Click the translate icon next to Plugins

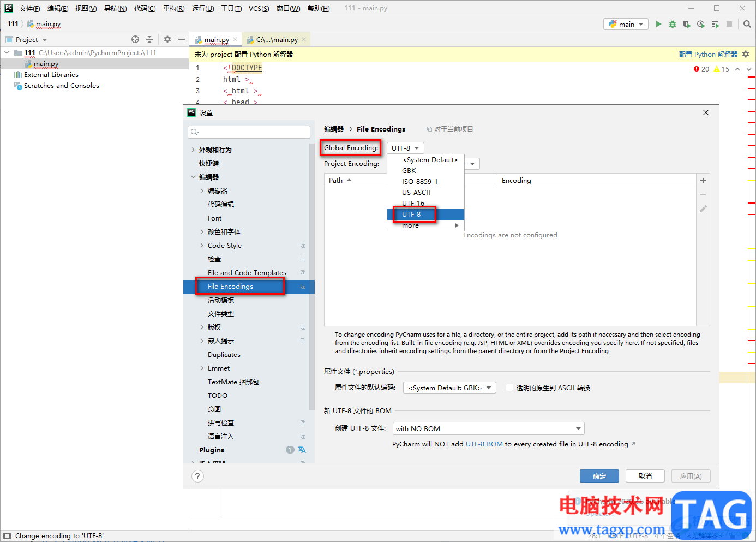click(302, 450)
